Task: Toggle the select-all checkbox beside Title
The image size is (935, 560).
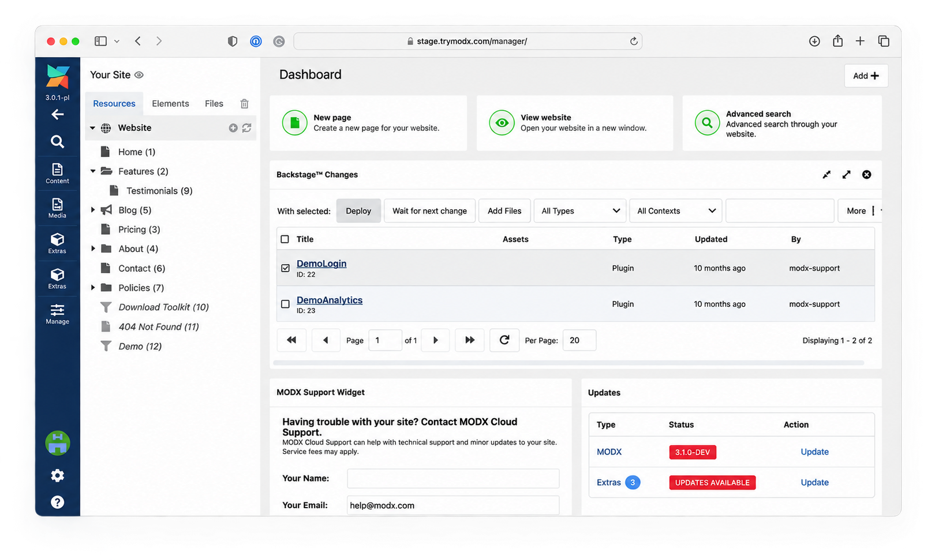Action: click(x=285, y=239)
